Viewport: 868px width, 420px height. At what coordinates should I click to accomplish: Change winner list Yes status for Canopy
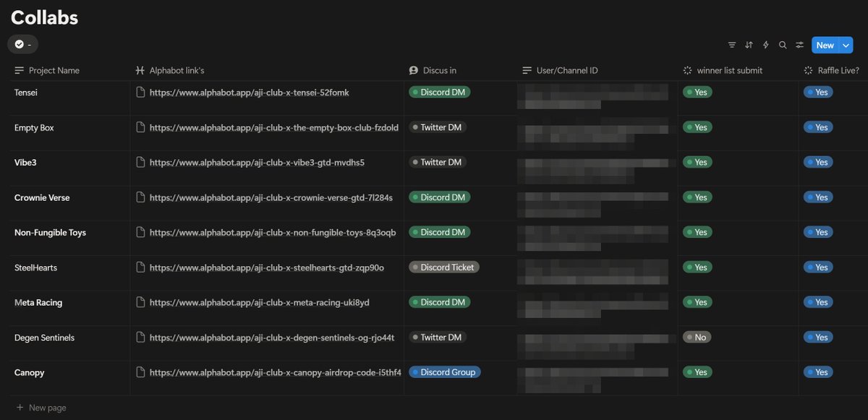click(x=697, y=372)
